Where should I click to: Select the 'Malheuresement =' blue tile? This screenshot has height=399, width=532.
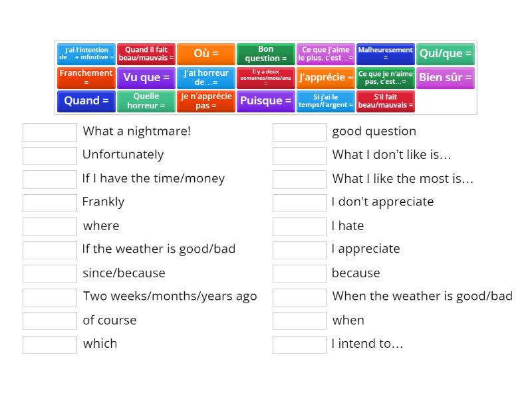386,54
